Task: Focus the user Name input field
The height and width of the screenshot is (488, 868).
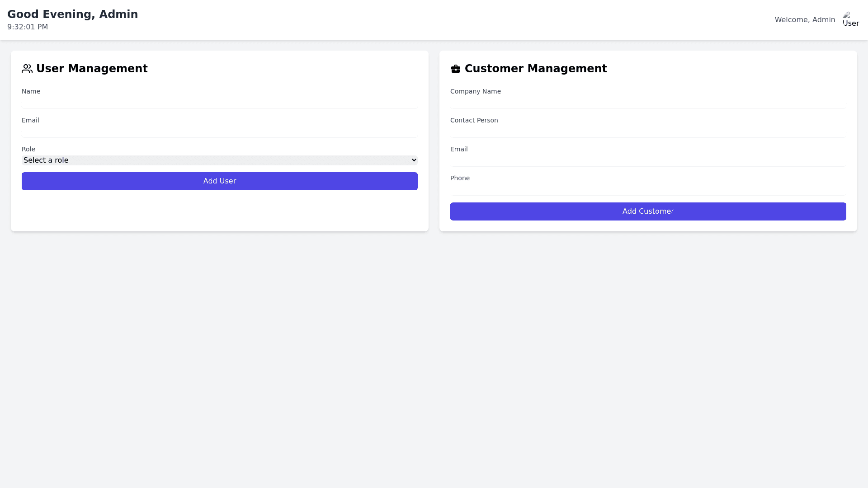Action: coord(219,103)
